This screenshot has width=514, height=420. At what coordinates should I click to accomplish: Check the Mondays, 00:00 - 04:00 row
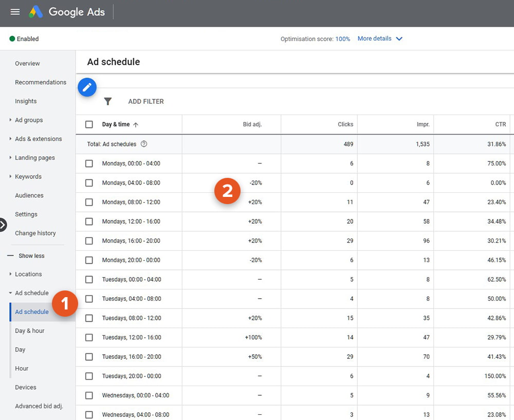point(89,163)
